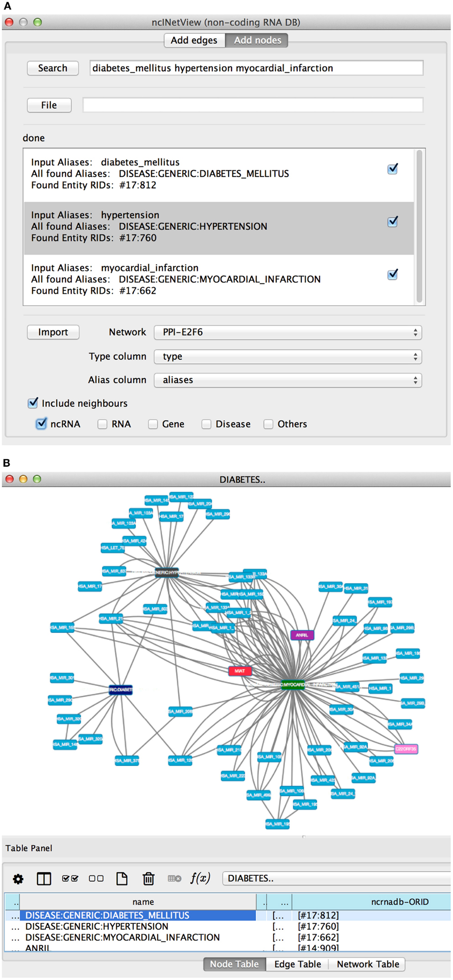The width and height of the screenshot is (453, 980).
Task: Enable the Others neighbour type checkbox
Action: click(x=269, y=424)
